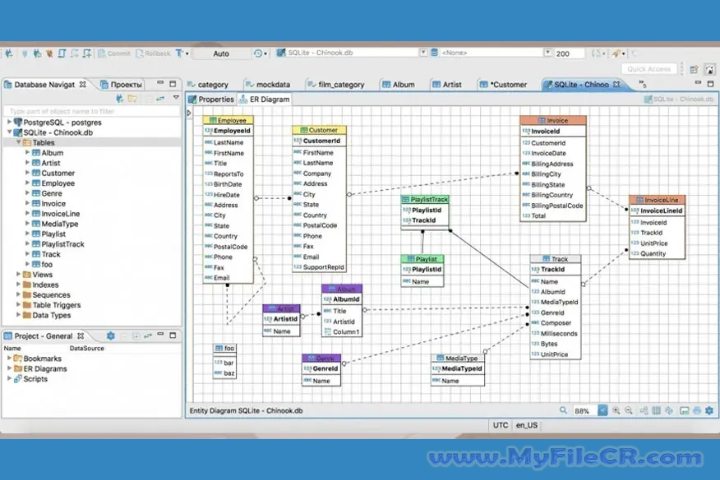Expand the Views folder in navigator

click(20, 274)
